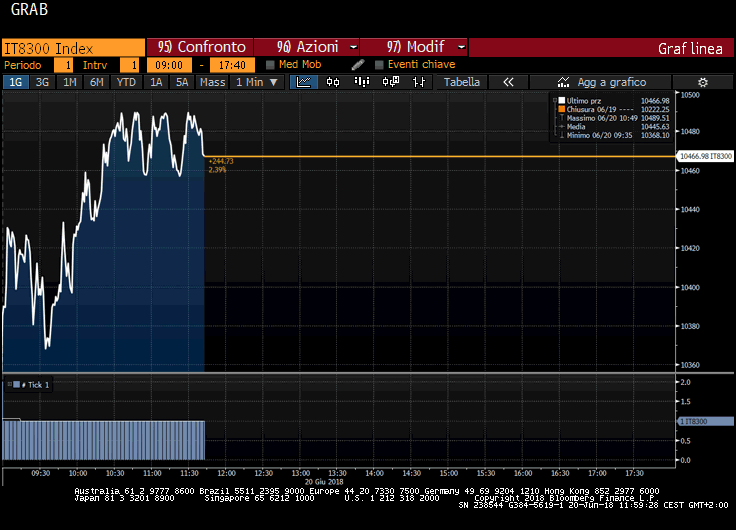
Task: Click the Tabella button
Action: click(x=461, y=82)
